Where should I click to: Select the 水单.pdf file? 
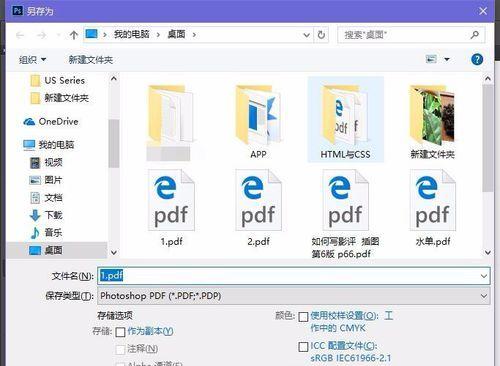pos(433,208)
